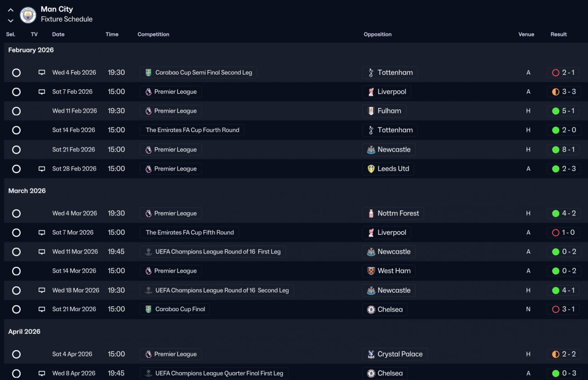Sort by the Opposition column header
Viewport: 588px width, 380px height.
coord(378,34)
